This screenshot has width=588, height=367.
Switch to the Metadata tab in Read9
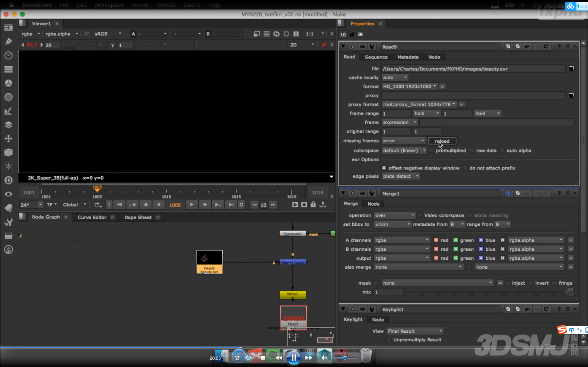point(408,57)
